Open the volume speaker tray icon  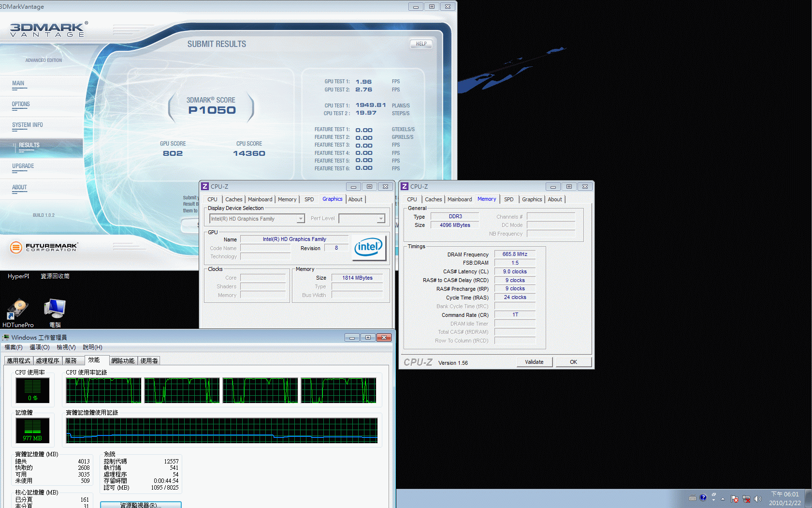pos(757,498)
